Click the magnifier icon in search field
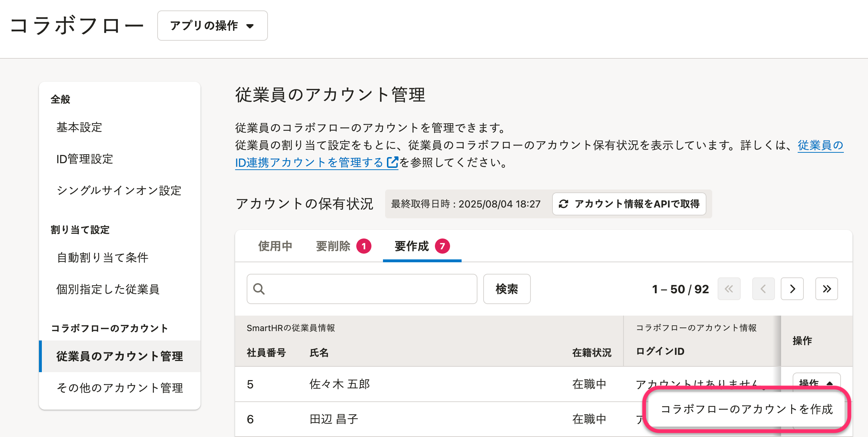 point(259,289)
